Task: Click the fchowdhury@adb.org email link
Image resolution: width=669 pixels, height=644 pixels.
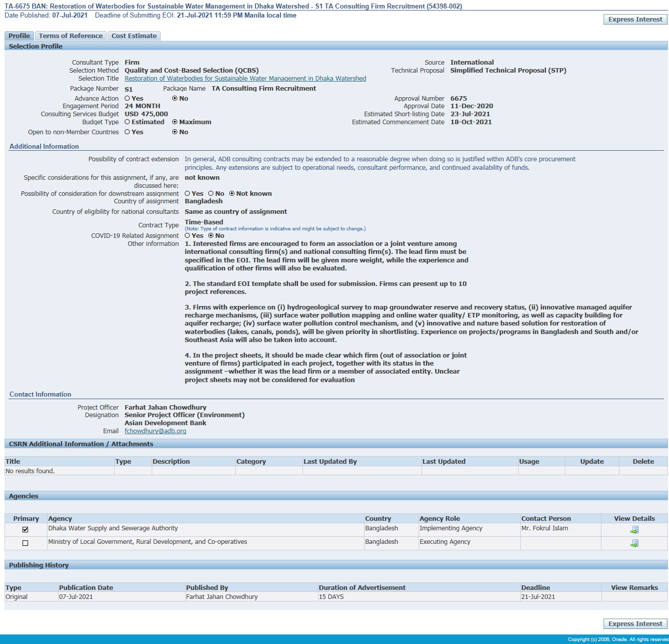Action: tap(155, 431)
